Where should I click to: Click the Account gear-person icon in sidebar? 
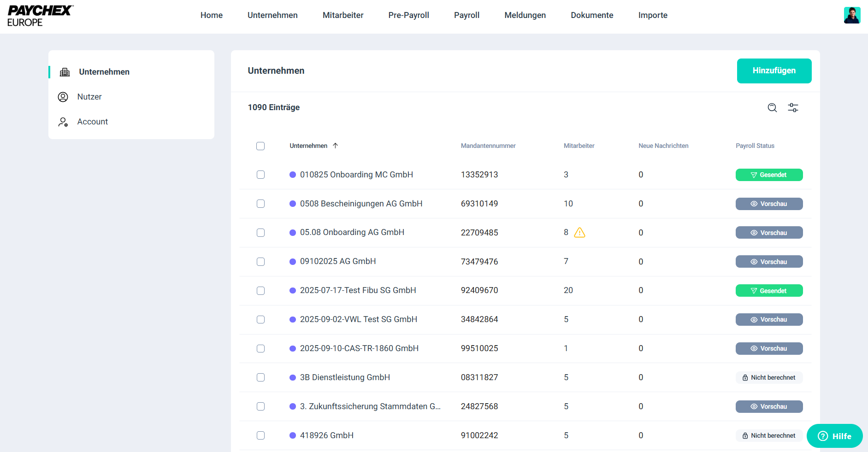63,122
